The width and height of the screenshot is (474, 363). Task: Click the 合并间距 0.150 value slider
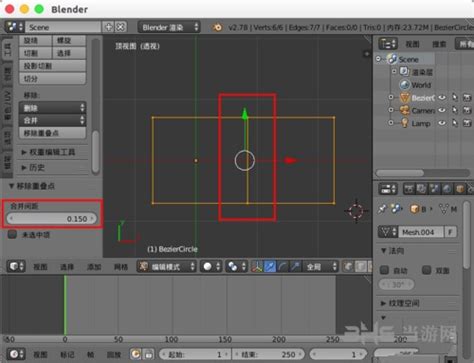coord(52,219)
